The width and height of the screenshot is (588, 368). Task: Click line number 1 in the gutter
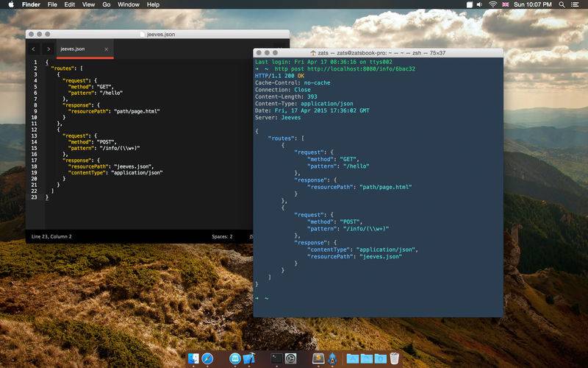35,63
